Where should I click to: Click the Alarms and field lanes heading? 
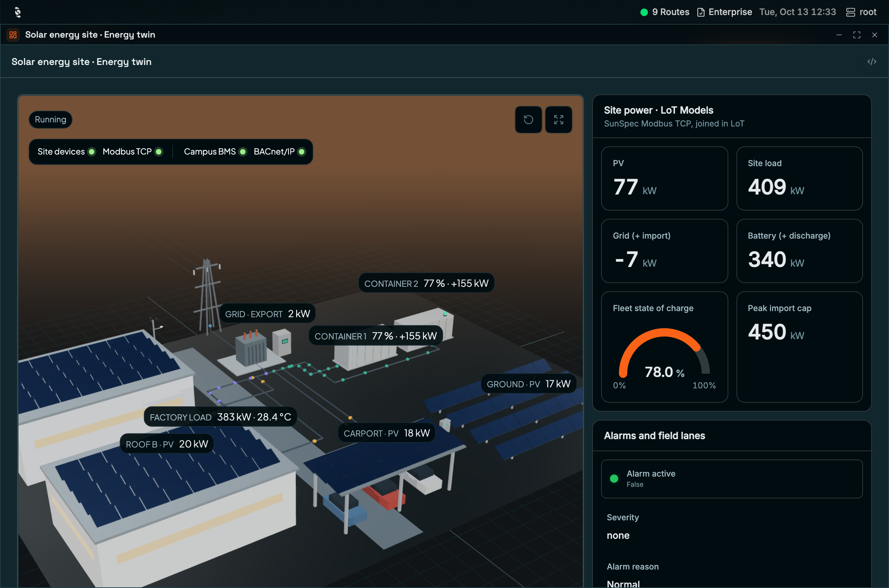click(x=654, y=436)
